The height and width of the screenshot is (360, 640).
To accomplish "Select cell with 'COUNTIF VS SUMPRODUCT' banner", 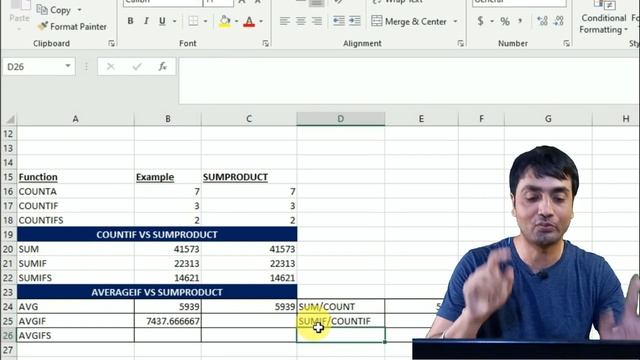I will [x=157, y=235].
